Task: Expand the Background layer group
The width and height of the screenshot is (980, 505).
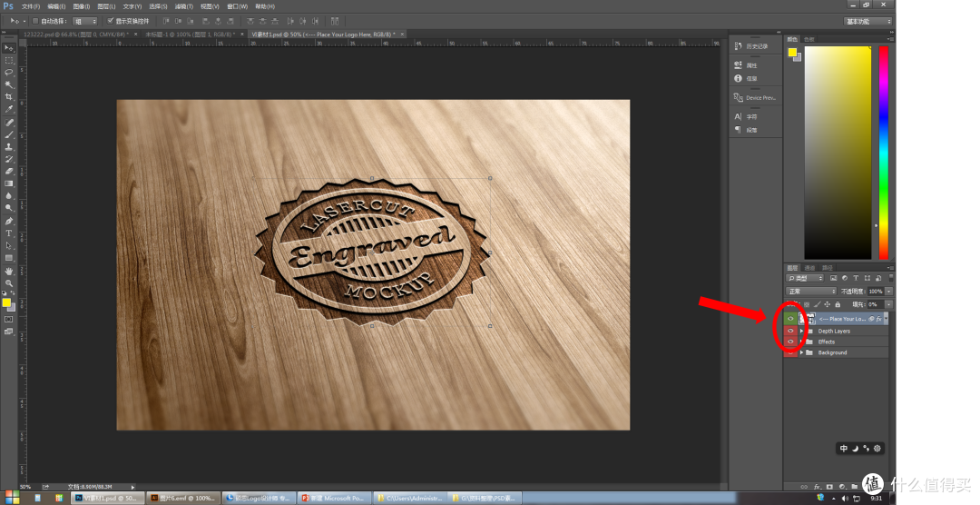Action: coord(801,352)
